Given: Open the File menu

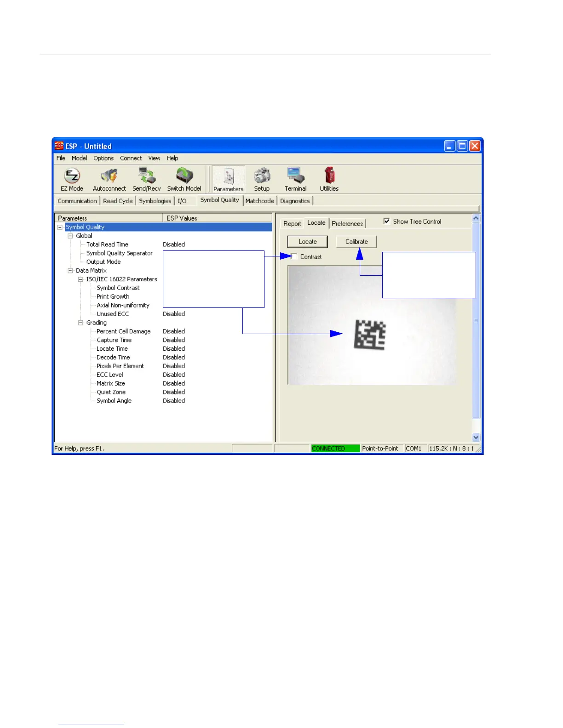Looking at the screenshot, I should pos(61,158).
